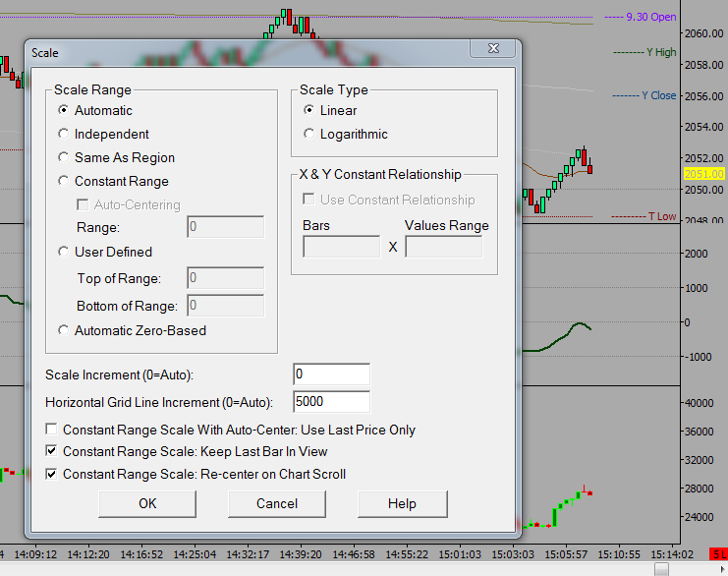Enable Use Last Price Only checkbox
Screen dimensions: 728x576
[x=51, y=430]
